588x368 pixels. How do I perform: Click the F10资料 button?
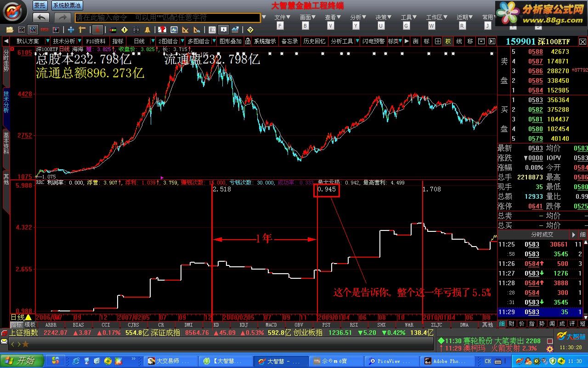pyautogui.click(x=96, y=41)
